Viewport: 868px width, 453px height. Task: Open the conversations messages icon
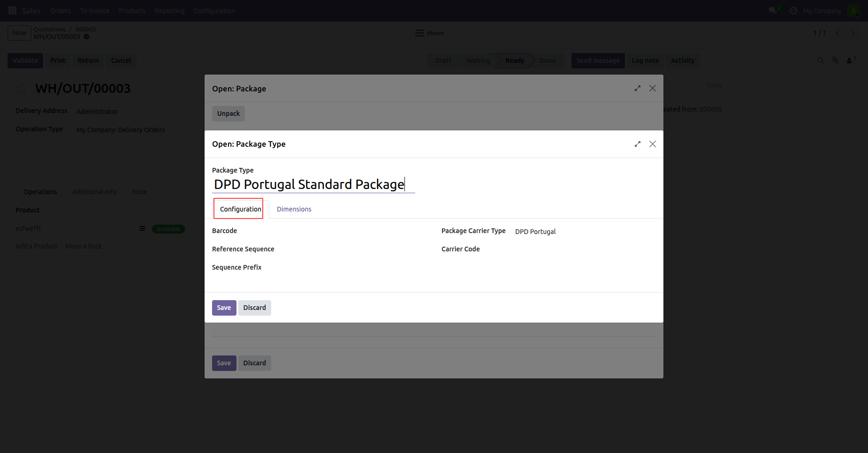point(773,10)
